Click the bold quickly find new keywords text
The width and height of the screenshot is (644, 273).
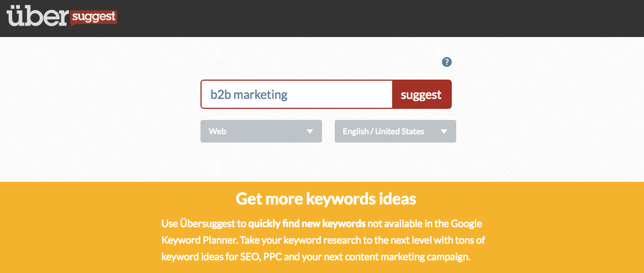coord(307,224)
